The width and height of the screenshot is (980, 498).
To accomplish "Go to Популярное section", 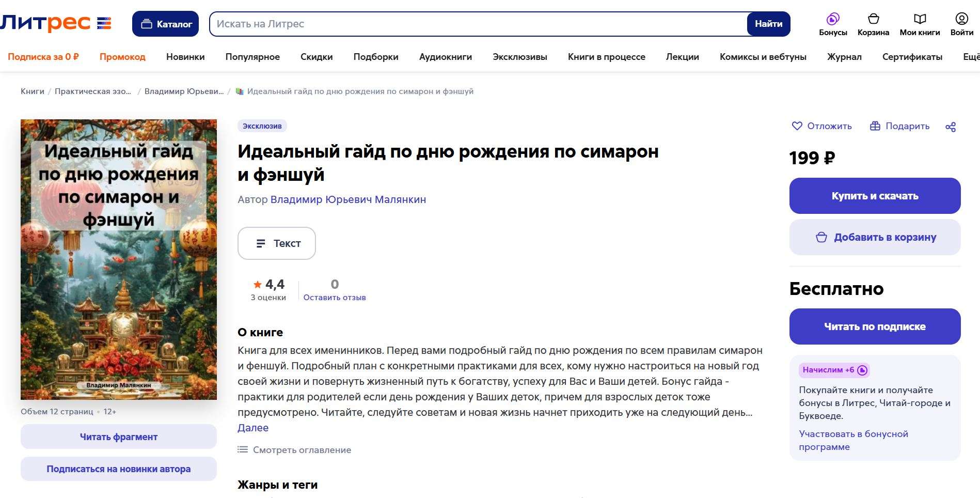I will point(252,57).
